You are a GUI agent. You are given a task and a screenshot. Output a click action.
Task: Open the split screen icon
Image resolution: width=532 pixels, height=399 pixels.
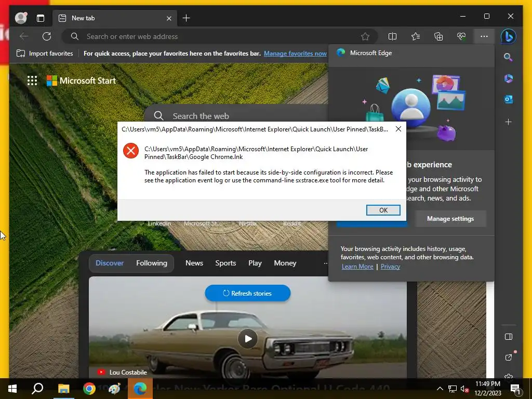(392, 36)
